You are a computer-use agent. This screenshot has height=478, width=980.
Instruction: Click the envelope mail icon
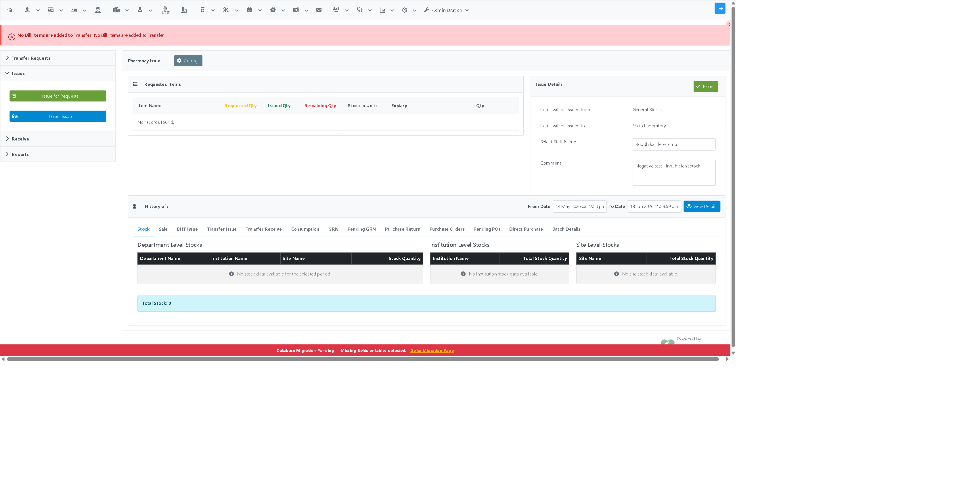click(x=319, y=10)
